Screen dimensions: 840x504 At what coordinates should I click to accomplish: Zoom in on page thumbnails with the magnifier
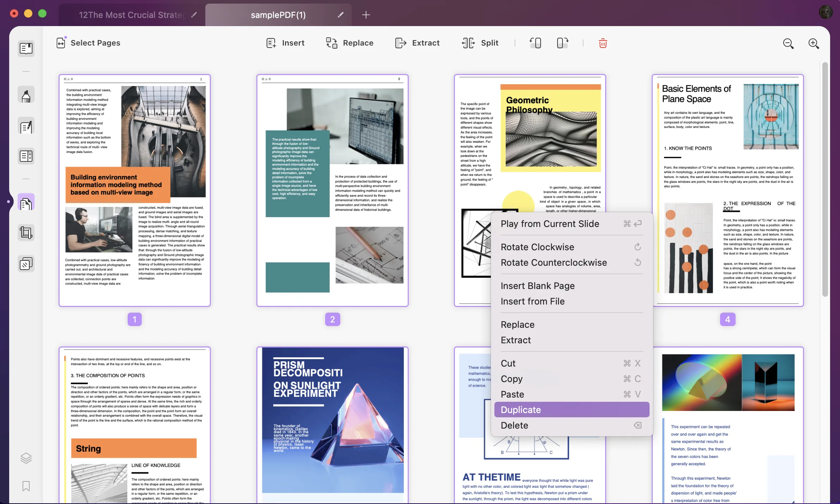click(x=814, y=43)
